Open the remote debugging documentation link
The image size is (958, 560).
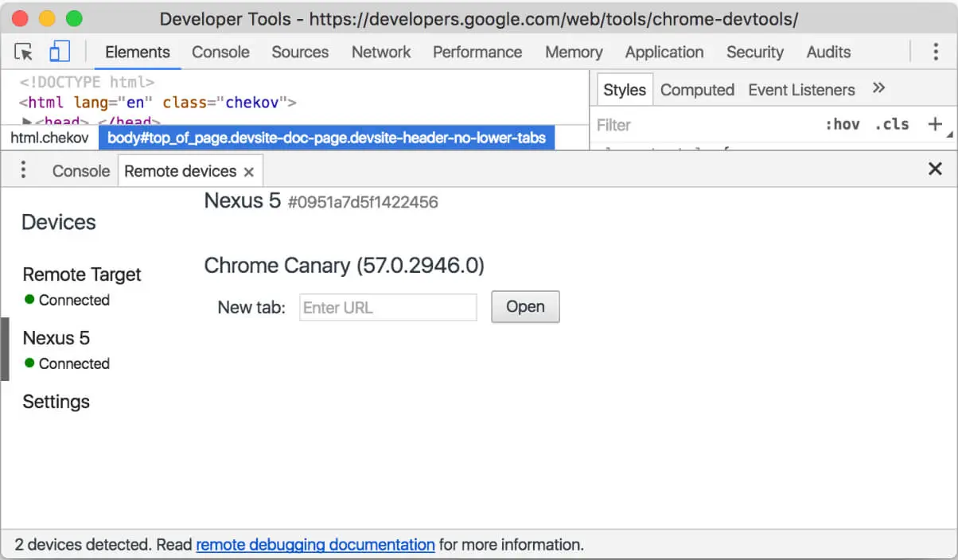[315, 545]
